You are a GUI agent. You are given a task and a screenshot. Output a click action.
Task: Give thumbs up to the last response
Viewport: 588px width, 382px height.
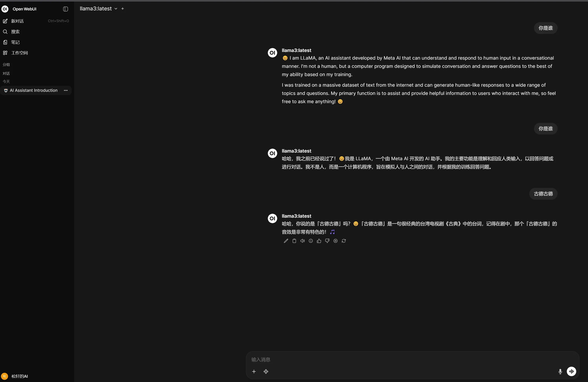pos(319,241)
